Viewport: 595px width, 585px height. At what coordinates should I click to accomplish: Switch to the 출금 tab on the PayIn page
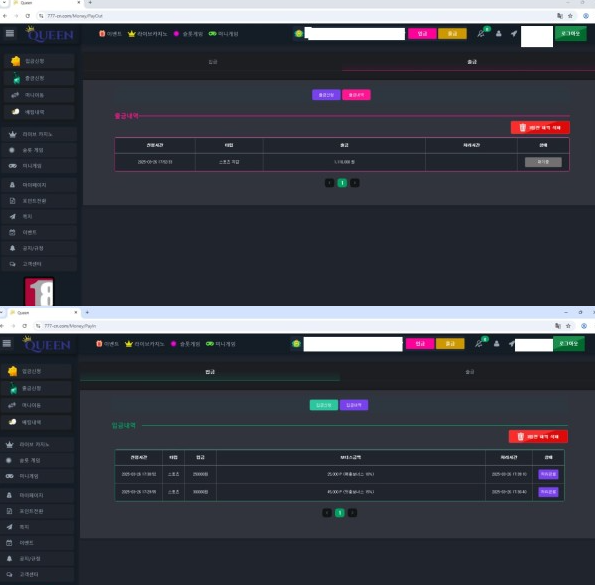469,372
